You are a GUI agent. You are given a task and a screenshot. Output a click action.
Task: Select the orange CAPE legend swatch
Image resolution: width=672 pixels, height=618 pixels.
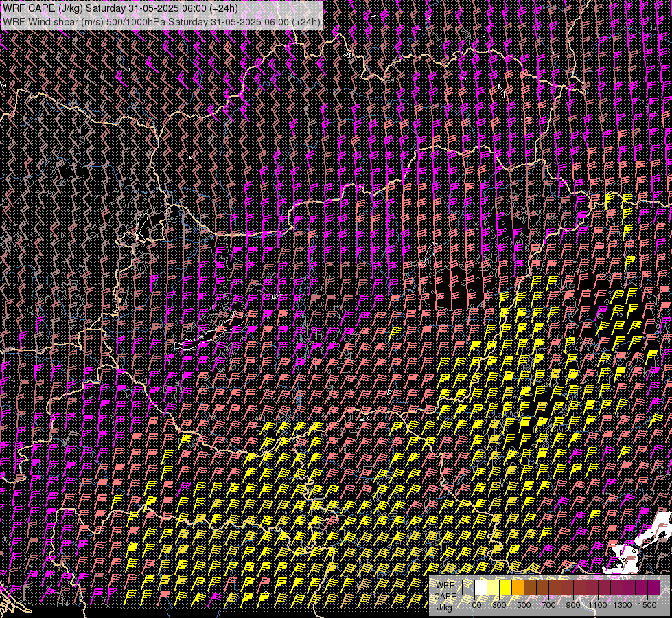point(518,587)
